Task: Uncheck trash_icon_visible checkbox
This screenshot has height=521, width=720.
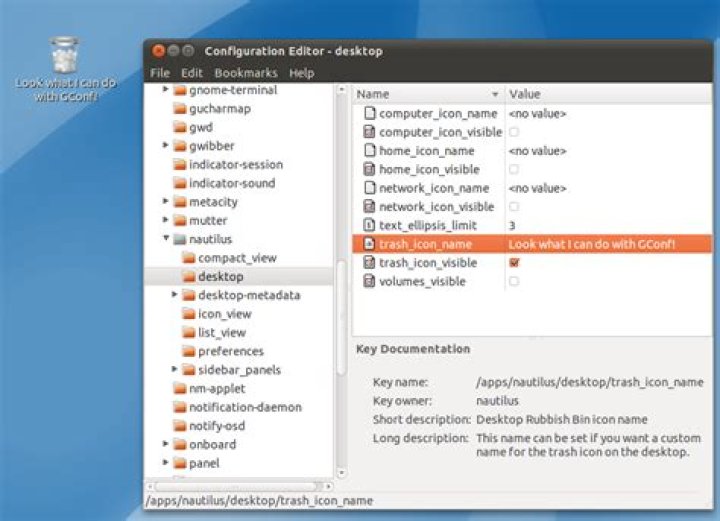Action: (x=514, y=263)
